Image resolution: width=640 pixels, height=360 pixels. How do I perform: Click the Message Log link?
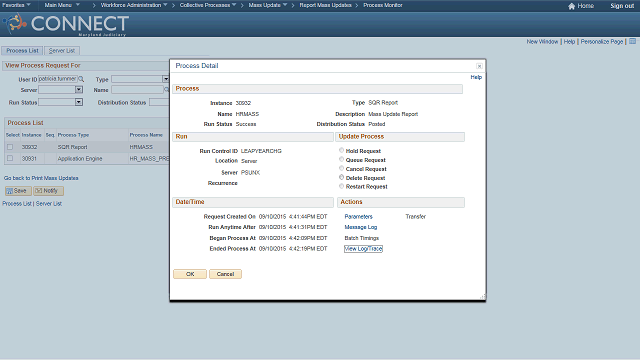pos(361,227)
